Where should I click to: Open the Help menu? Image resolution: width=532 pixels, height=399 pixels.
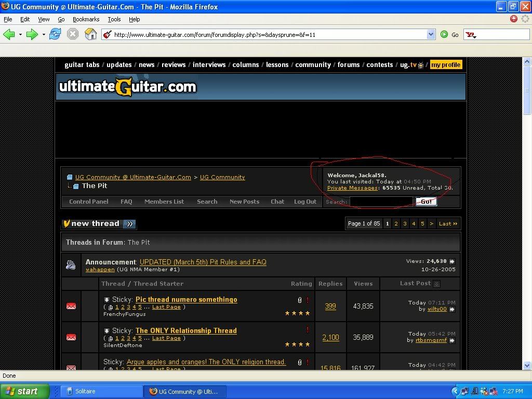(135, 19)
